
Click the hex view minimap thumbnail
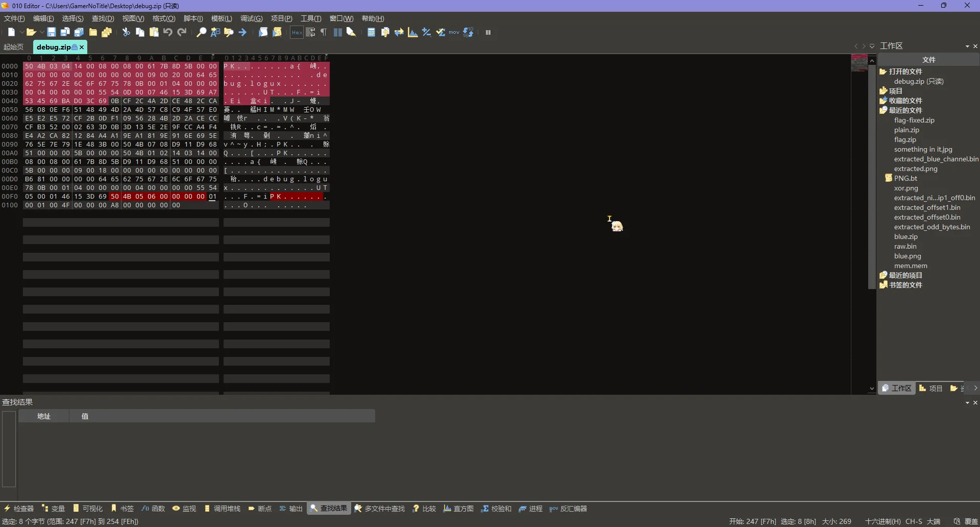click(x=859, y=63)
